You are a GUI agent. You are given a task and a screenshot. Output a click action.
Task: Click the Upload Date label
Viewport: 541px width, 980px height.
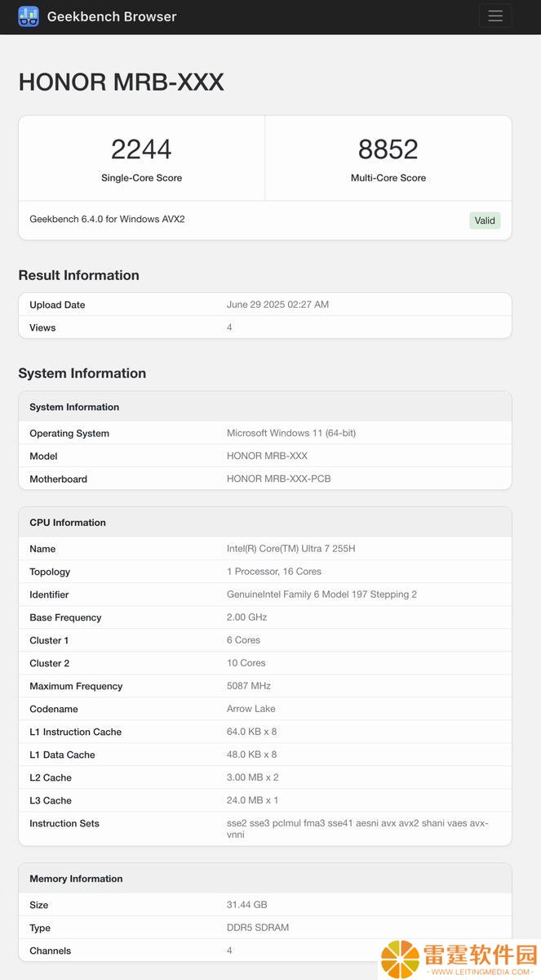[x=57, y=305]
